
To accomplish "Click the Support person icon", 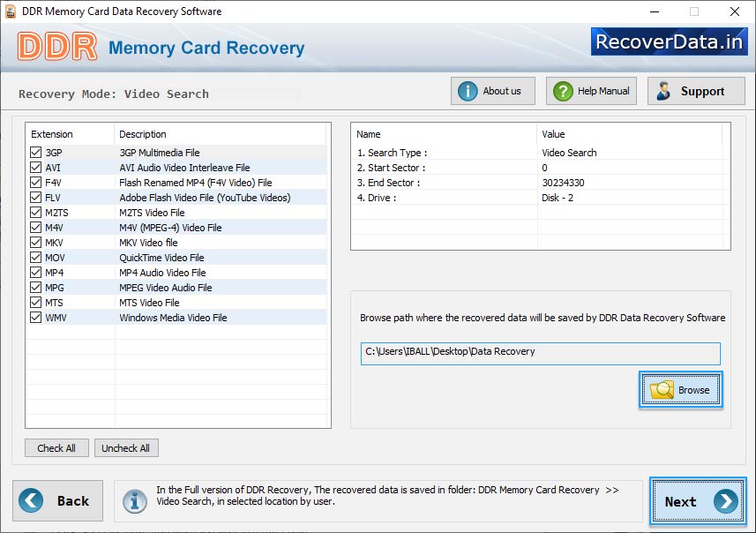I will [664, 91].
